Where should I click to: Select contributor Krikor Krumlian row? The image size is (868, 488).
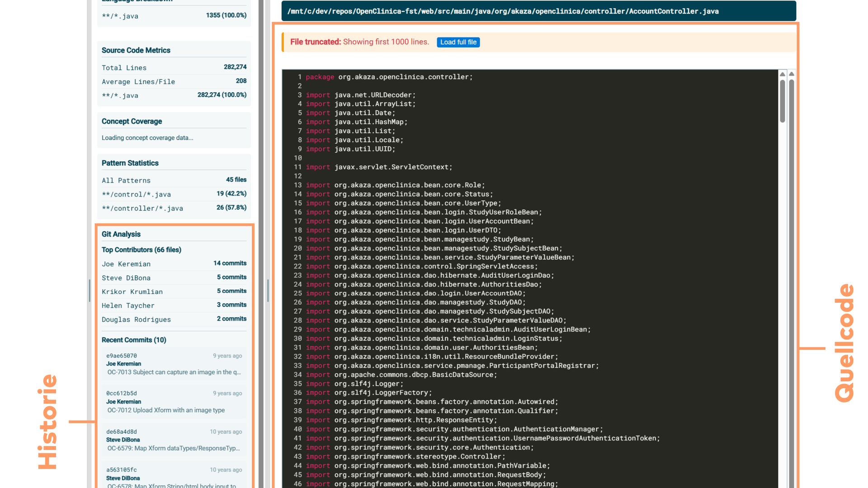click(174, 292)
